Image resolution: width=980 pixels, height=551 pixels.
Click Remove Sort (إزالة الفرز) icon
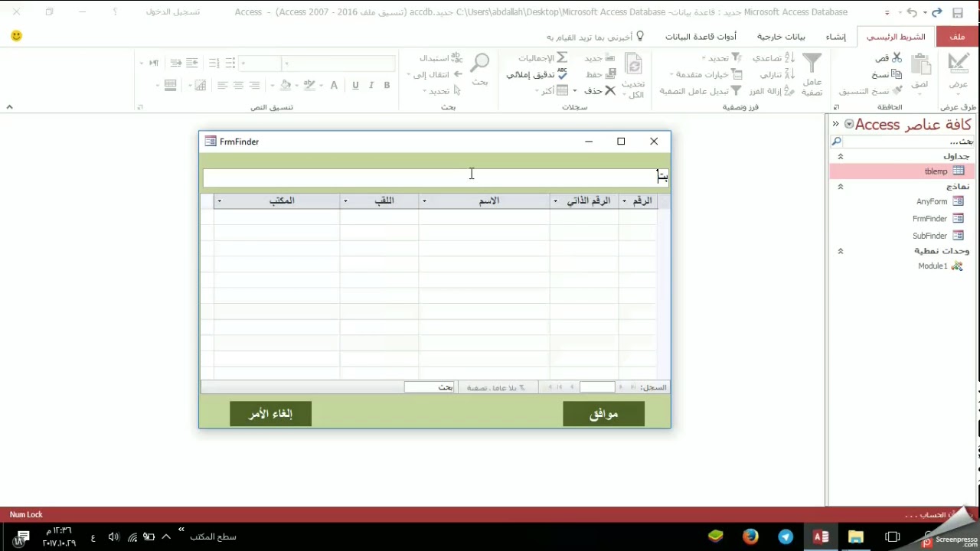(790, 91)
